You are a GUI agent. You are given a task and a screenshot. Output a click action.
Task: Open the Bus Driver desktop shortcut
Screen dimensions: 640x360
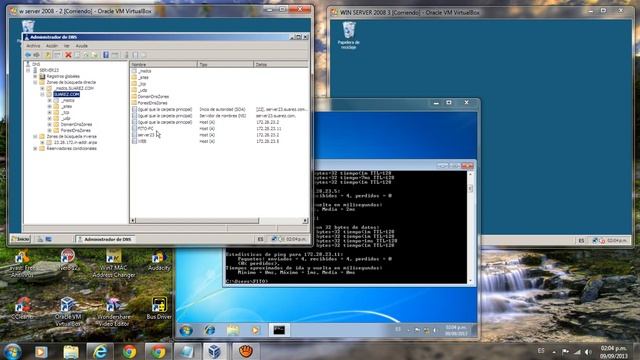pos(159,309)
